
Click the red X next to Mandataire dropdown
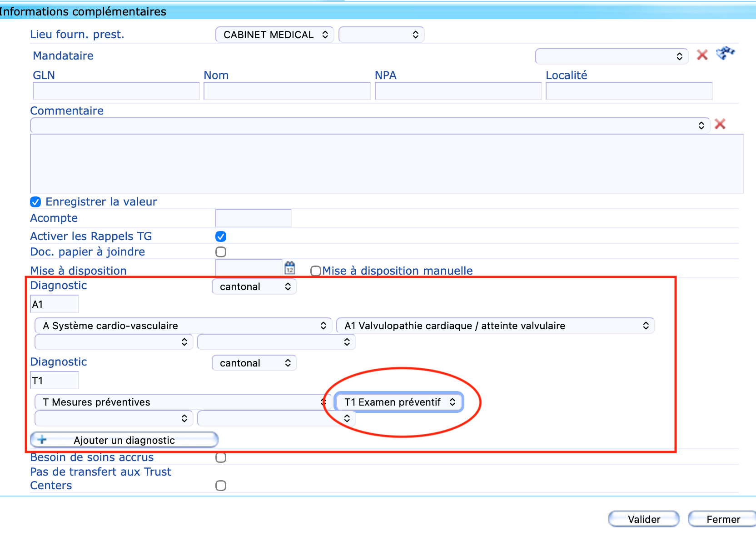[x=702, y=55]
